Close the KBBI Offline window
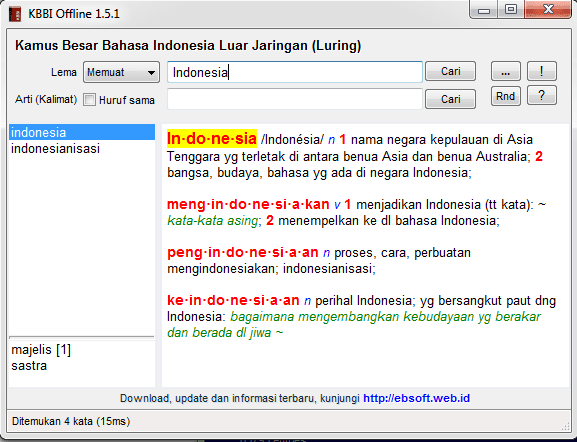The image size is (577, 442). point(548,10)
